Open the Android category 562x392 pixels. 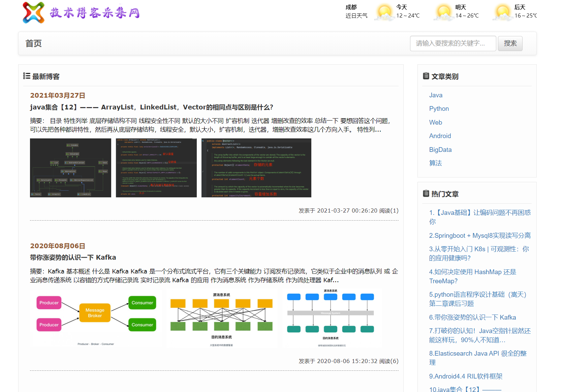tap(440, 136)
